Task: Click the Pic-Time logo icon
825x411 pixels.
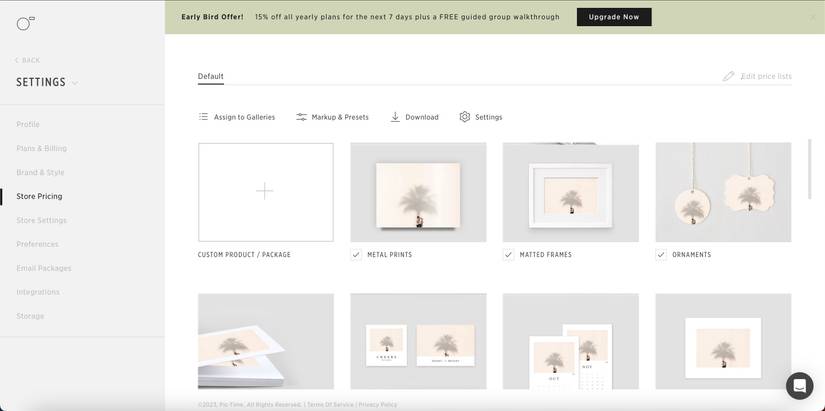Action: (x=25, y=23)
